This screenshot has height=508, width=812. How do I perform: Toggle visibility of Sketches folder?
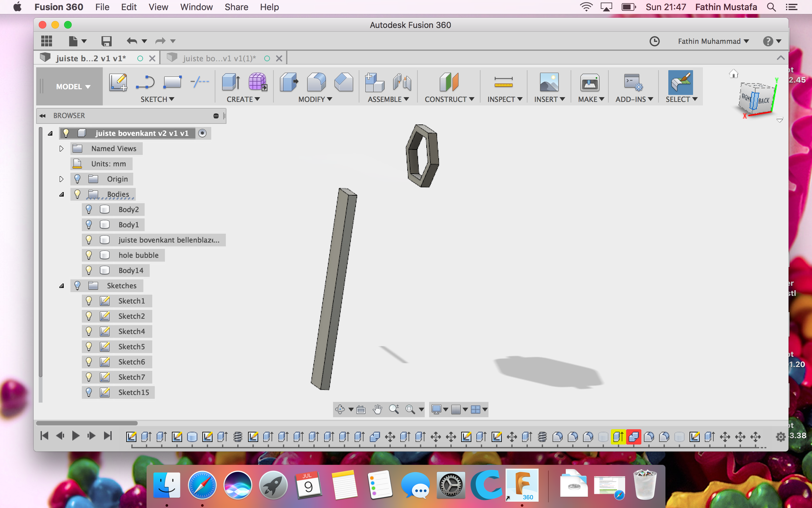tap(77, 285)
